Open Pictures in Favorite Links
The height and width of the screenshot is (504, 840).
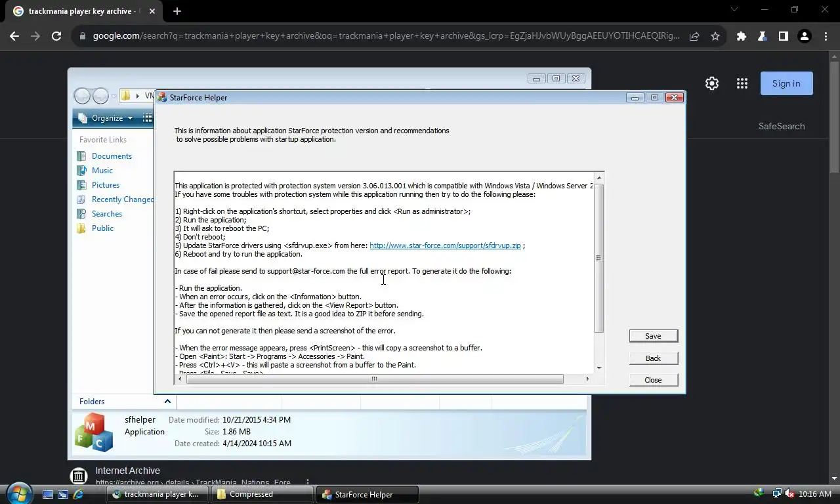[106, 185]
